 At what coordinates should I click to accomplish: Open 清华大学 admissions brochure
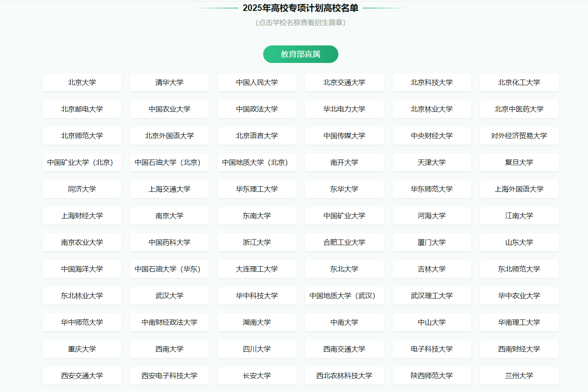(169, 83)
